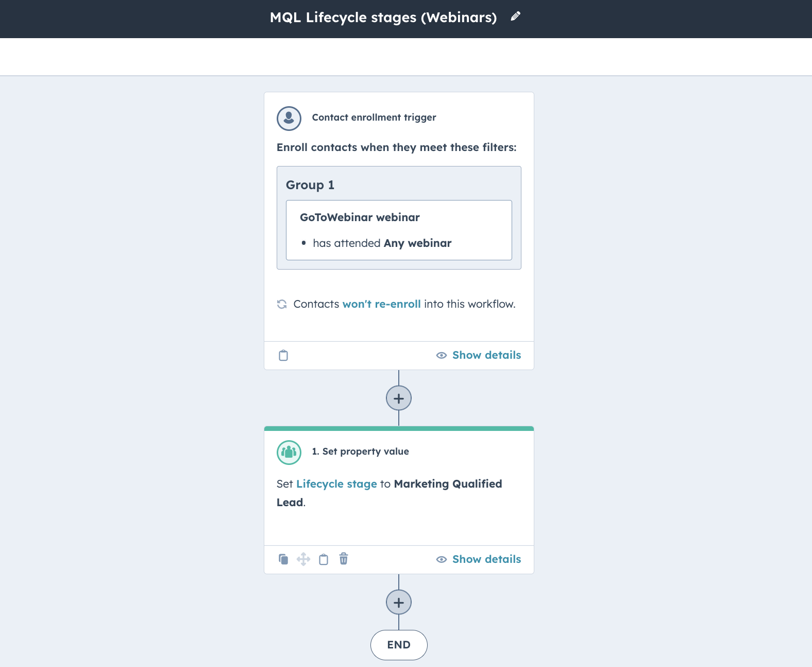This screenshot has height=667, width=812.
Task: Add an action before the END node
Action: [399, 602]
